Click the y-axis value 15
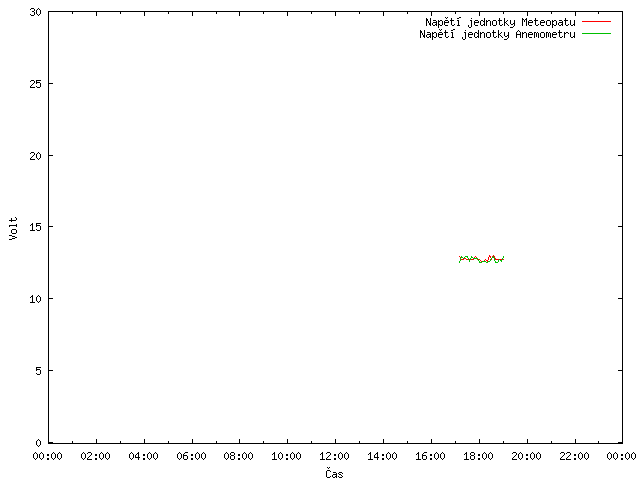The height and width of the screenshot is (480, 640). click(x=36, y=227)
